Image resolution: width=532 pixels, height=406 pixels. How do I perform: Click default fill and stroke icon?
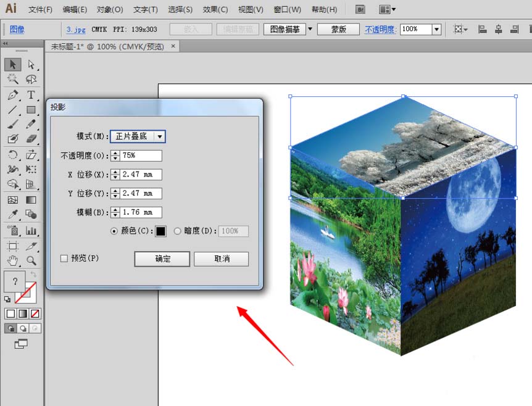coord(7,299)
